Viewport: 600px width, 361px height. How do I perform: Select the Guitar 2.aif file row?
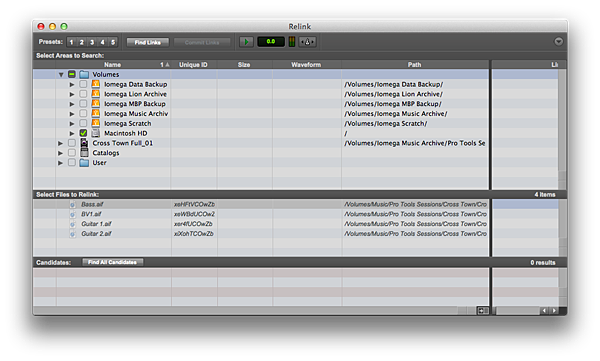[261, 234]
